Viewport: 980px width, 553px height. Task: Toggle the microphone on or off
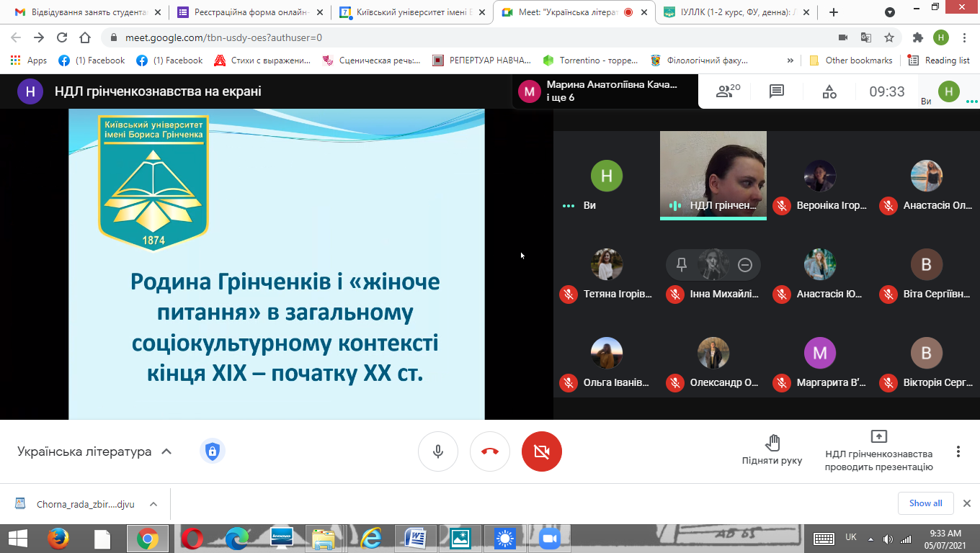(438, 451)
